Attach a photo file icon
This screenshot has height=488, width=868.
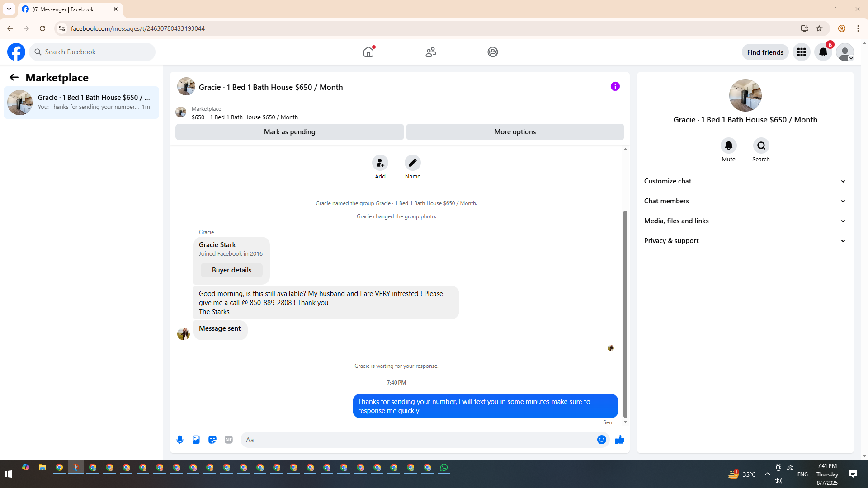[196, 440]
